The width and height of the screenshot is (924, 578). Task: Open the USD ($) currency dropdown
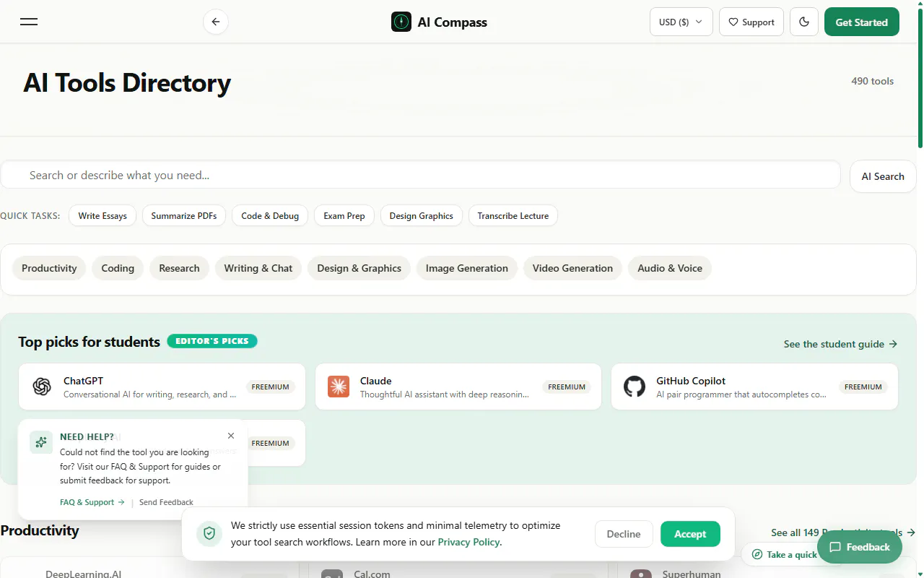point(681,22)
